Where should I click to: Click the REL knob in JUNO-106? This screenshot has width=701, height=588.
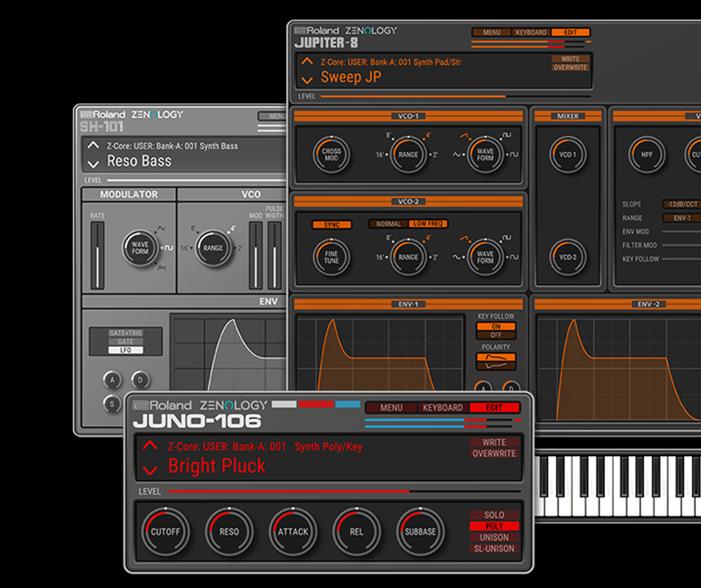[357, 531]
